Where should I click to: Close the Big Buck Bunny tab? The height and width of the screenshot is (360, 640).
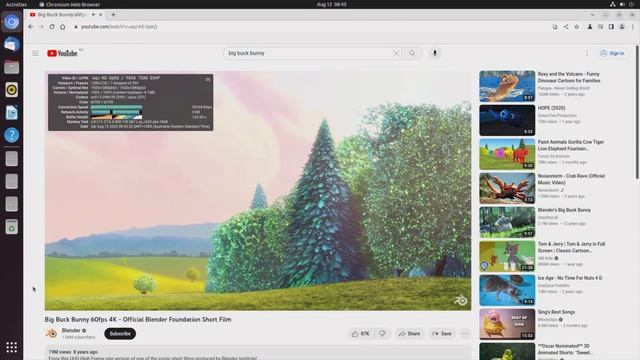tap(100, 15)
